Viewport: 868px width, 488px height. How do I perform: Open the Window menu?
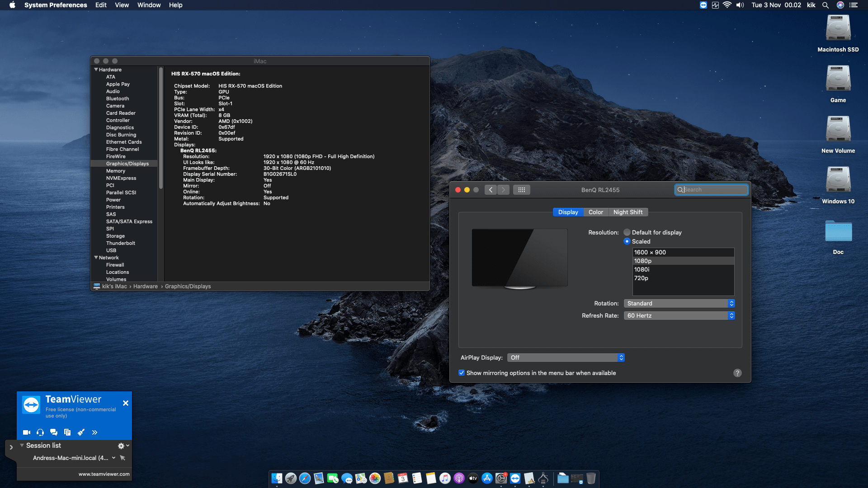[x=149, y=5]
